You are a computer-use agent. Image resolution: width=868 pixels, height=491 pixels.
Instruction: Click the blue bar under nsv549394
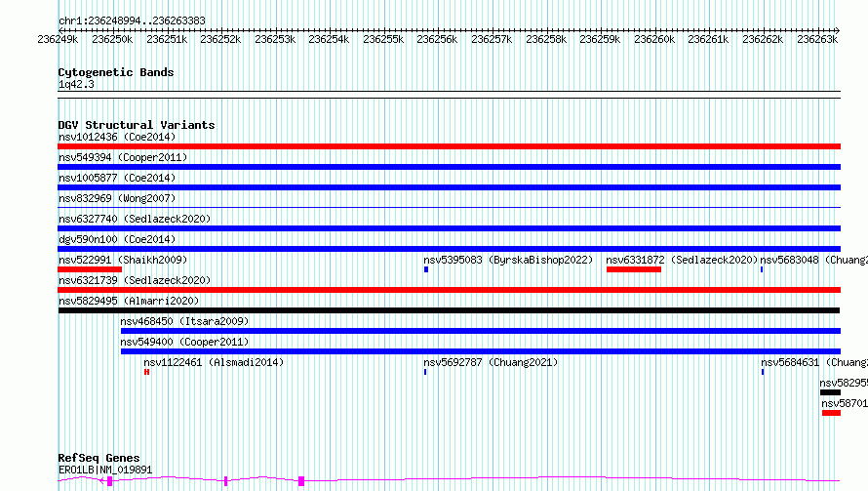(449, 167)
